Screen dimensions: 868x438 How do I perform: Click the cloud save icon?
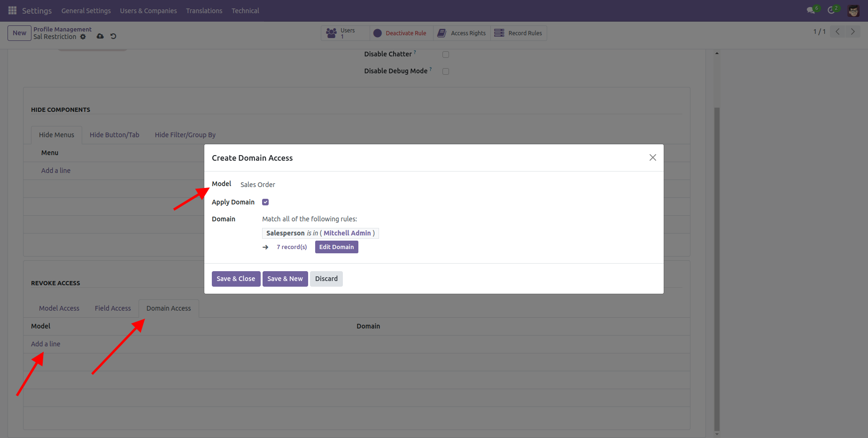pyautogui.click(x=100, y=36)
